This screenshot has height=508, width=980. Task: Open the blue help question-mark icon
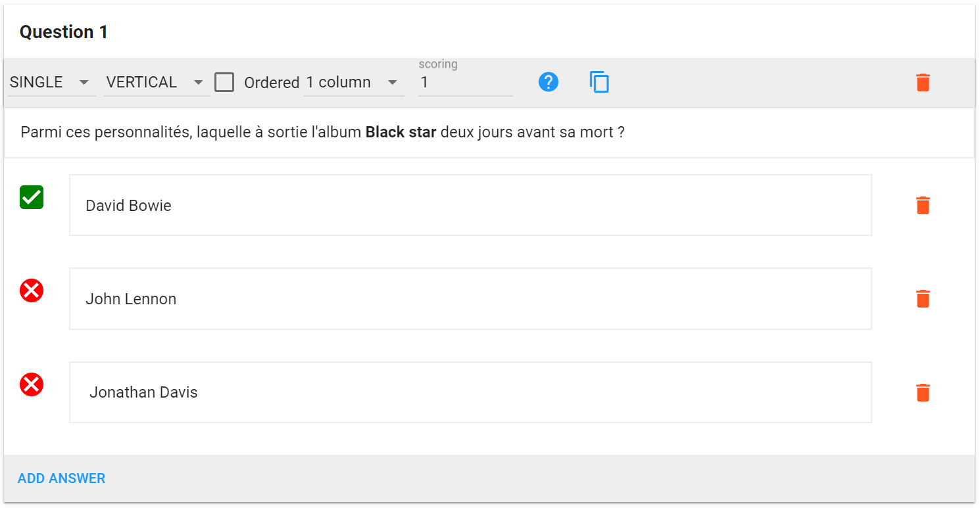click(x=548, y=82)
